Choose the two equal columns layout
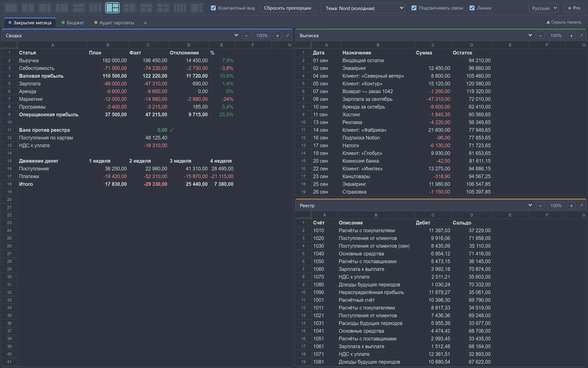 [x=28, y=8]
